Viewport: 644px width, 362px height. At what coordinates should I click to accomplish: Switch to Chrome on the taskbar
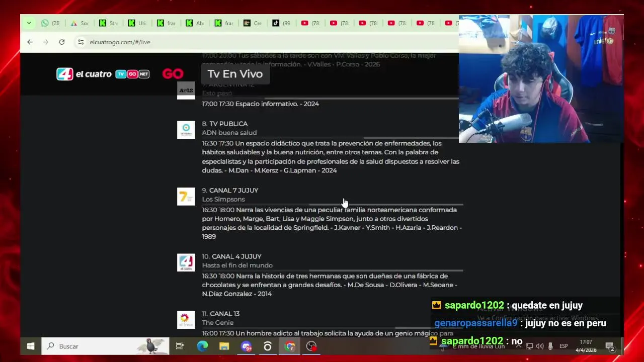click(x=290, y=346)
